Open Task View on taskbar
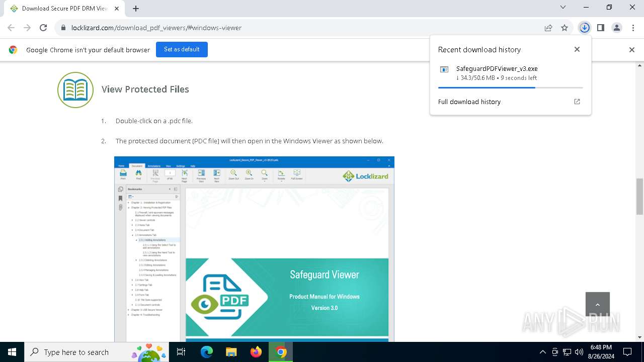Viewport: 644px width, 362px height. 181,352
